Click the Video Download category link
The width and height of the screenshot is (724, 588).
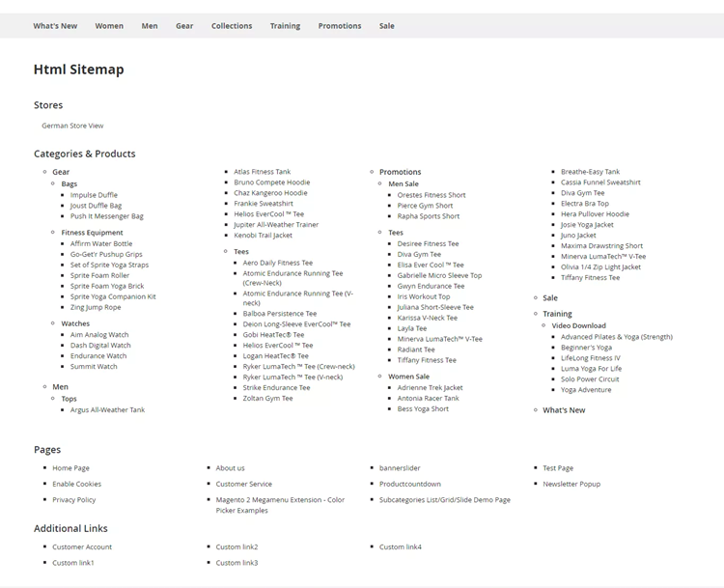[578, 326]
